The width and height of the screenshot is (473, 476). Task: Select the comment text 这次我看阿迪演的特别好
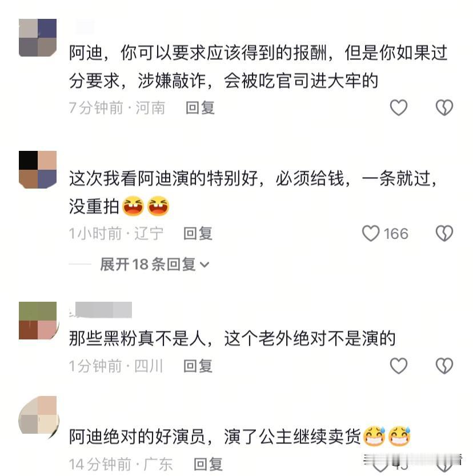(163, 178)
